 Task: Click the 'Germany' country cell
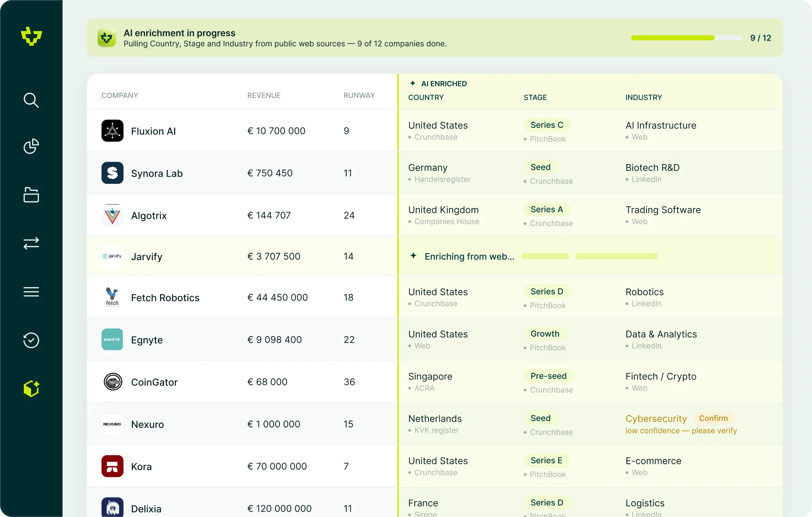pos(428,167)
